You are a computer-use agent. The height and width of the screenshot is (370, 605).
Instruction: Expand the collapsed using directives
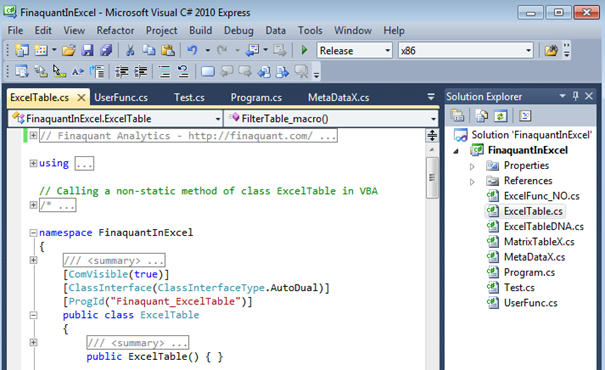coord(33,164)
